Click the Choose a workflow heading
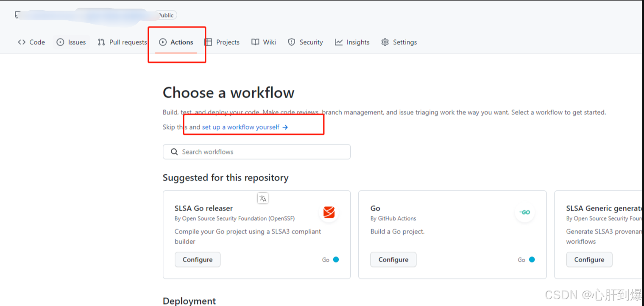 pyautogui.click(x=229, y=92)
